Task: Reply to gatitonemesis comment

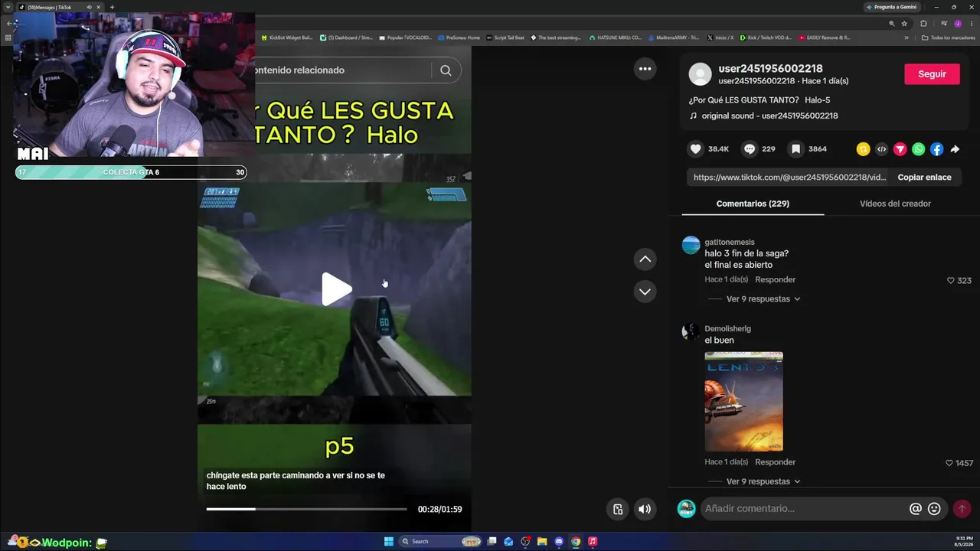Action: click(775, 280)
